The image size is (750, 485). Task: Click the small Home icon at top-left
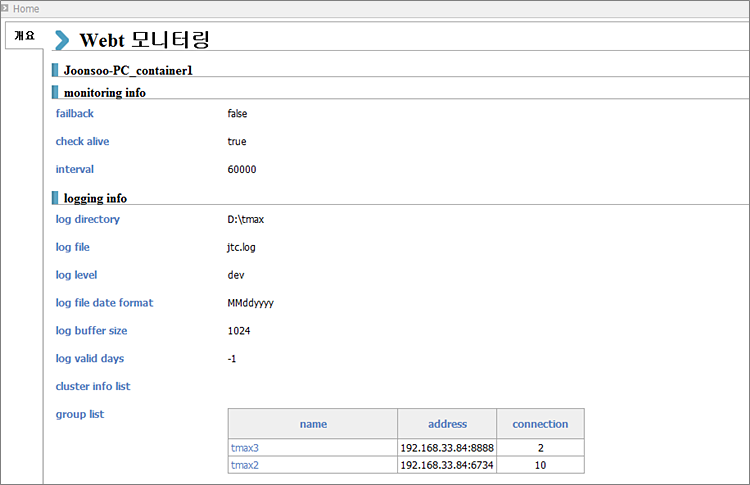5,8
